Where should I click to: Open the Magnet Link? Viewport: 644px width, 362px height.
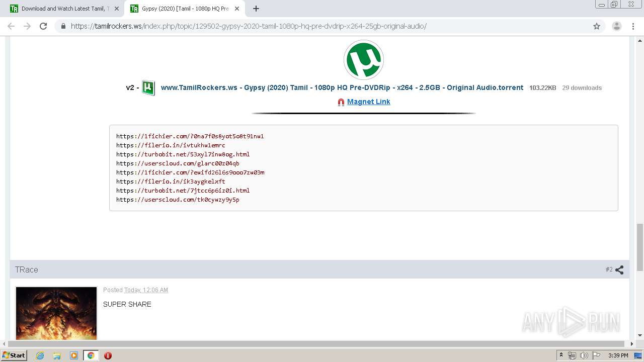(369, 102)
